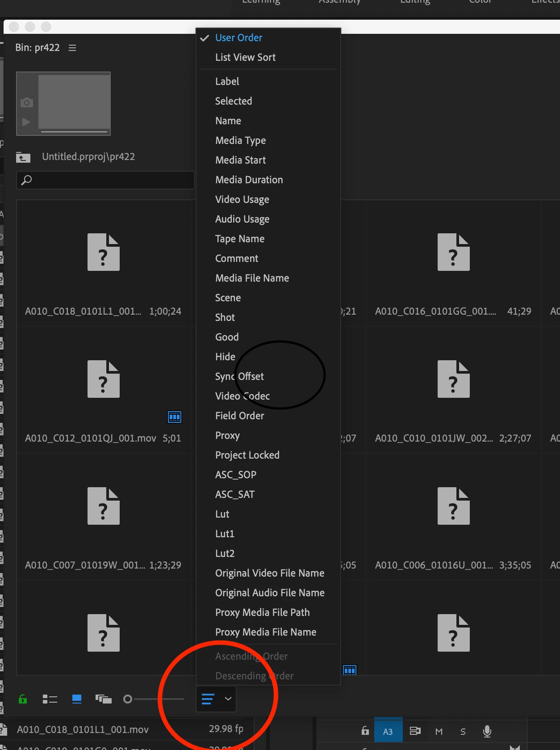Sort by Proxy Media File Path
This screenshot has height=750, width=560.
click(x=268, y=613)
